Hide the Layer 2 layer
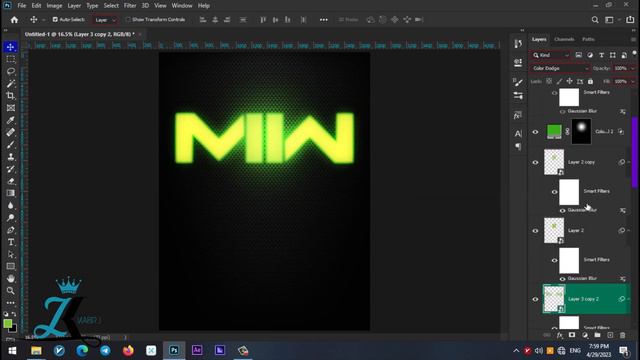Image resolution: width=640 pixels, height=360 pixels. click(x=535, y=231)
